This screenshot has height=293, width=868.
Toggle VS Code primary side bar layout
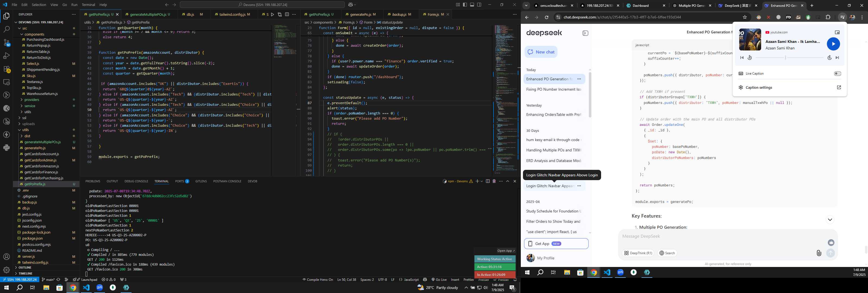(465, 5)
